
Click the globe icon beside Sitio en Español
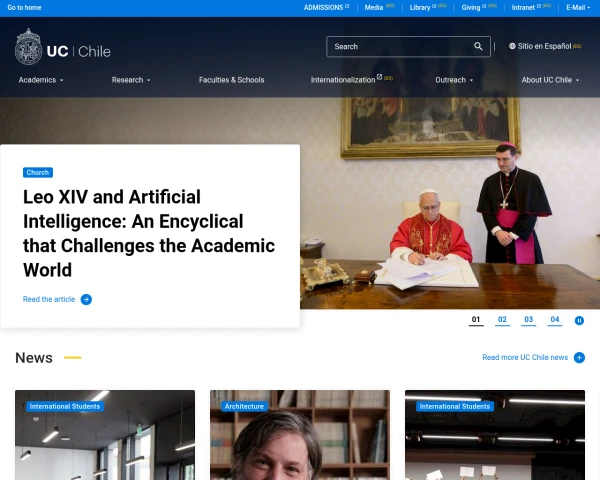512,46
